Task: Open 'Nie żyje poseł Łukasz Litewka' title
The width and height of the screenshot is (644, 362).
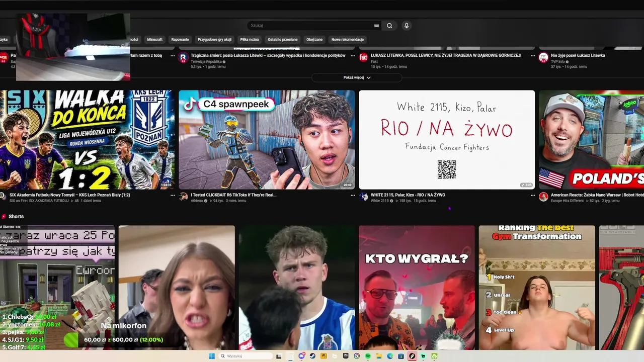Action: click(x=578, y=55)
